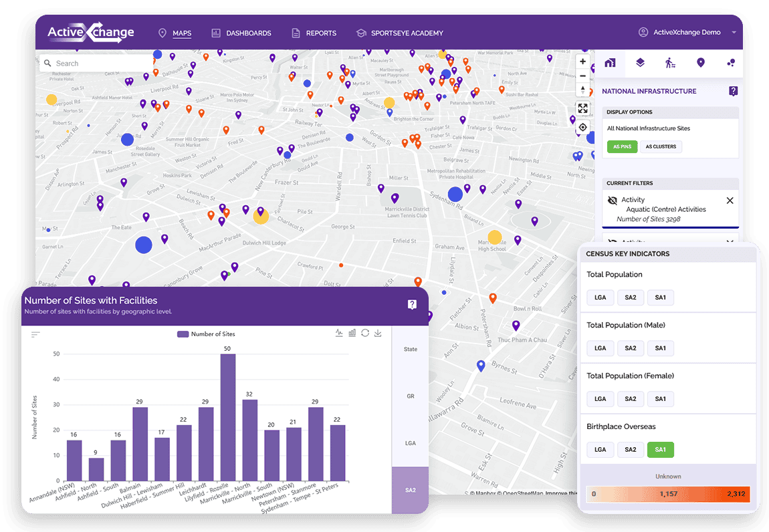The image size is (769, 532).
Task: Click the ActiveXchange logo
Action: click(x=91, y=32)
